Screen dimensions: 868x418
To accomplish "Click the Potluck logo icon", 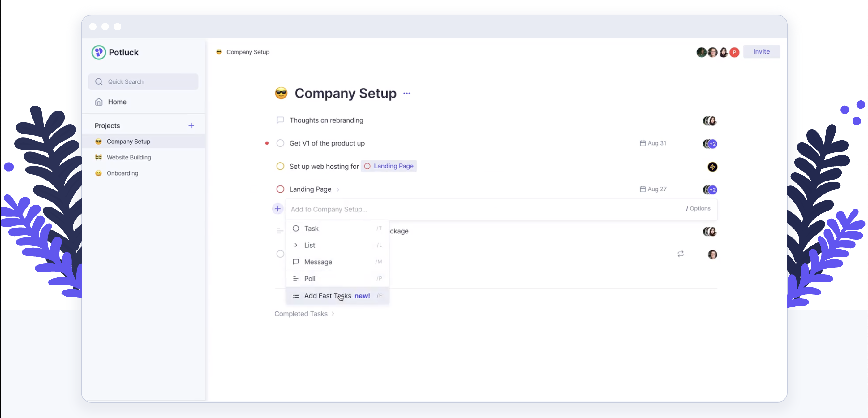I will (x=99, y=52).
